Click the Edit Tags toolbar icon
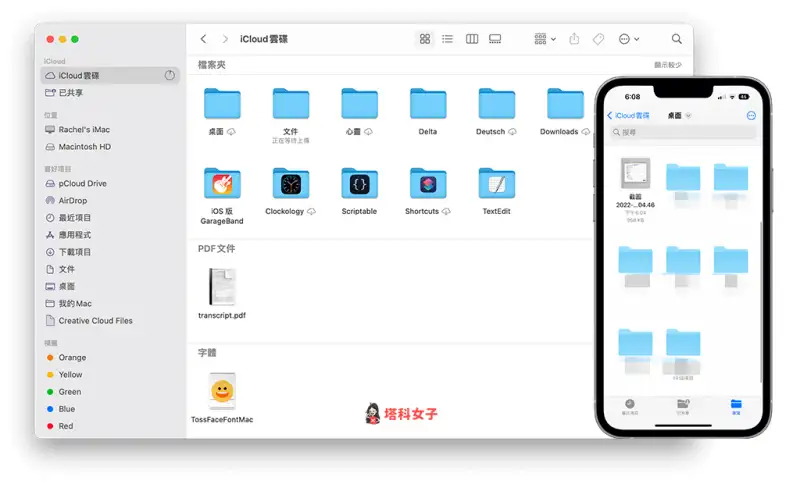This screenshot has height=484, width=800. click(598, 39)
